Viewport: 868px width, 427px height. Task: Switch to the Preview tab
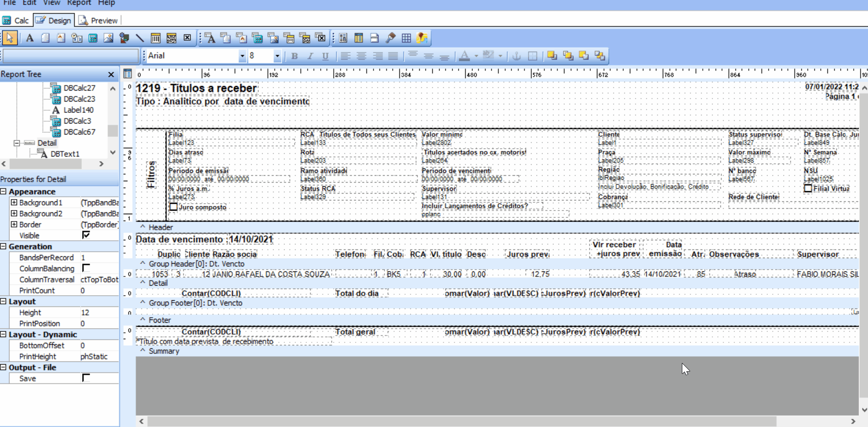(98, 21)
